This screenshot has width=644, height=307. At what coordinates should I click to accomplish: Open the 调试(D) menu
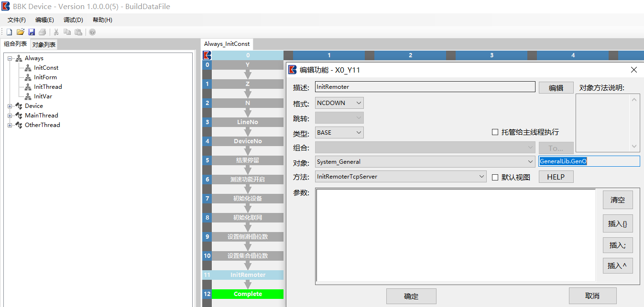coord(73,20)
